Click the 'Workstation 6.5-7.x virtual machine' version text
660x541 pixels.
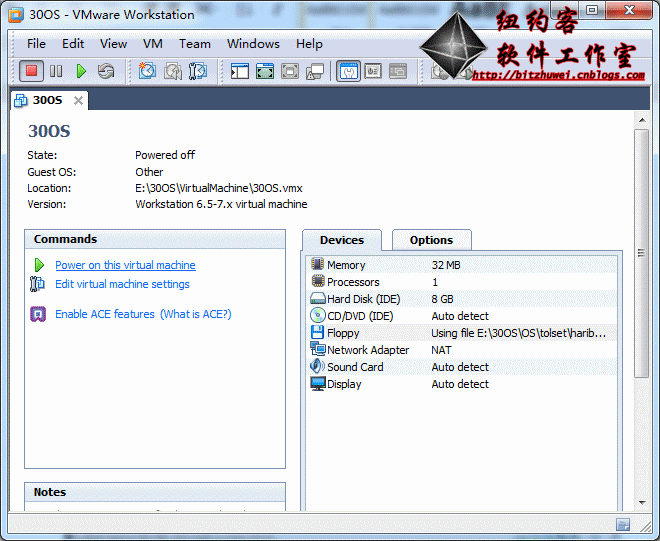click(221, 204)
